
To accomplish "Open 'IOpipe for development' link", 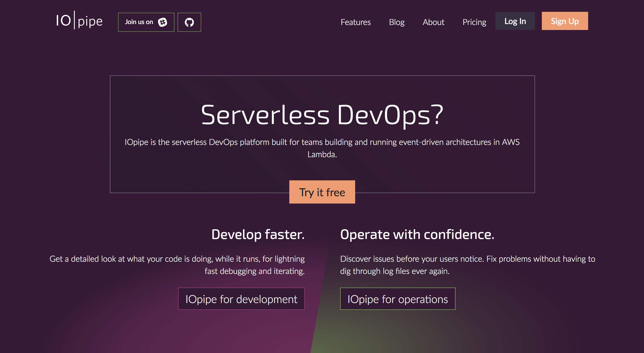I will click(241, 299).
